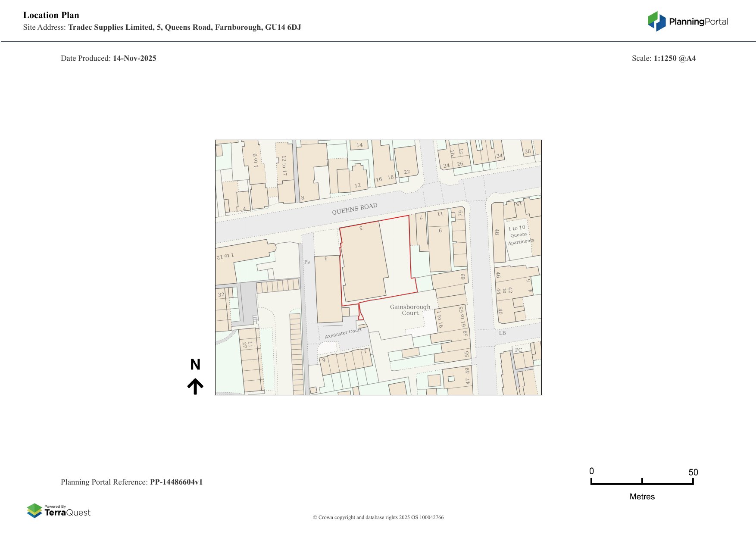Viewport: 756px width, 535px height.
Task: Click the PC marker on the map
Action: (519, 350)
